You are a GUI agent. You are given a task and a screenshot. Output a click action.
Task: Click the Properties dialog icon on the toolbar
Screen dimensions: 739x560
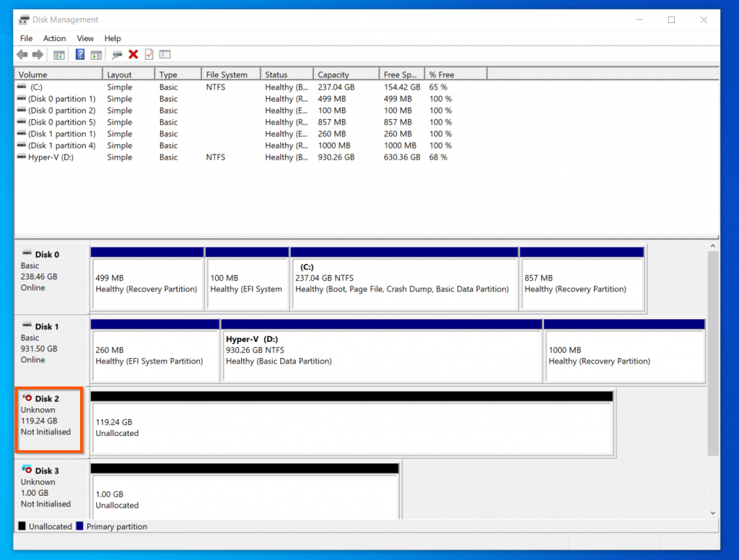coord(165,54)
